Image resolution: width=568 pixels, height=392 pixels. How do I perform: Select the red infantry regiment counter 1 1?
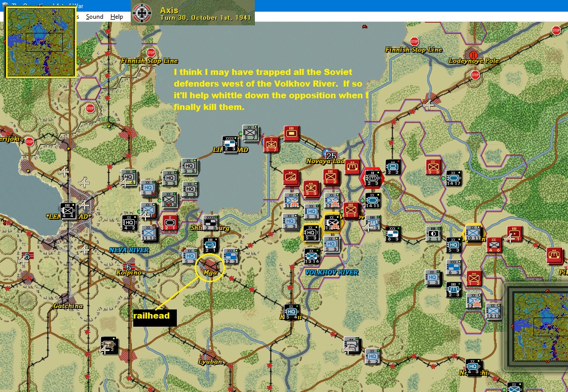click(351, 210)
